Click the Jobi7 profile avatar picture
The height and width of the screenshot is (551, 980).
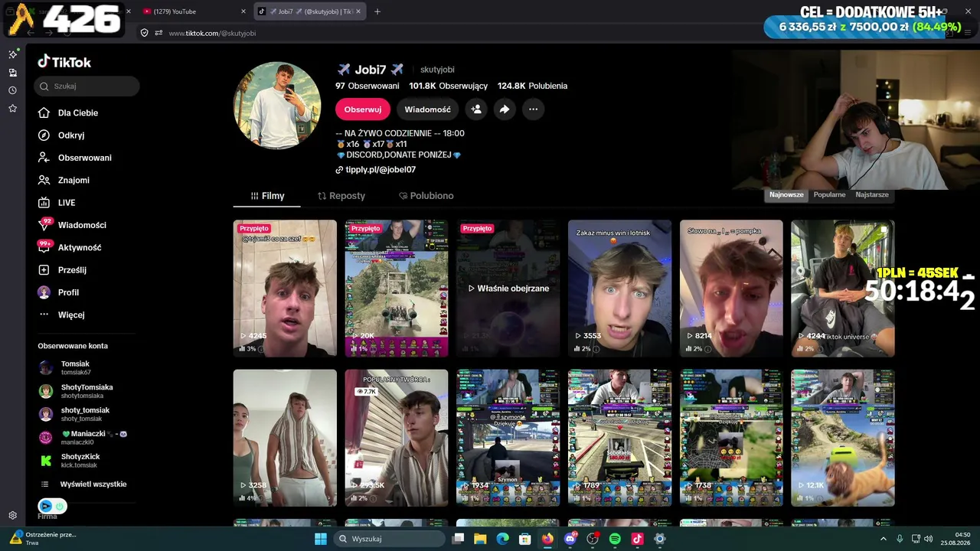277,106
